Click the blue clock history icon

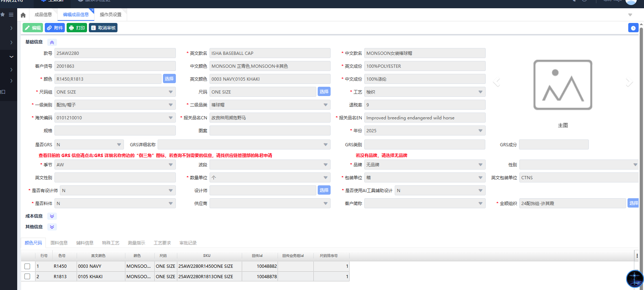(633, 28)
